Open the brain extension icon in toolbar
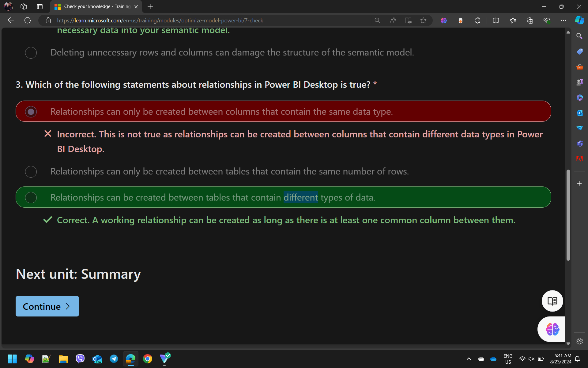 pos(444,21)
